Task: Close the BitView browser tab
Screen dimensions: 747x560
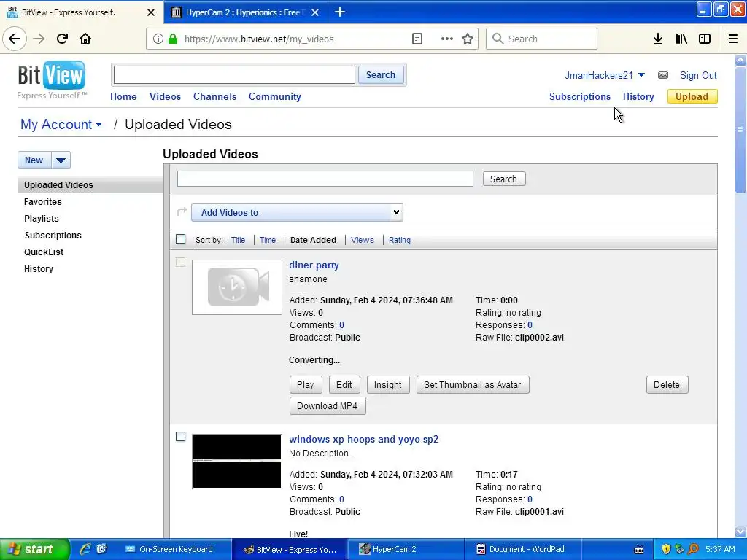Action: point(151,12)
